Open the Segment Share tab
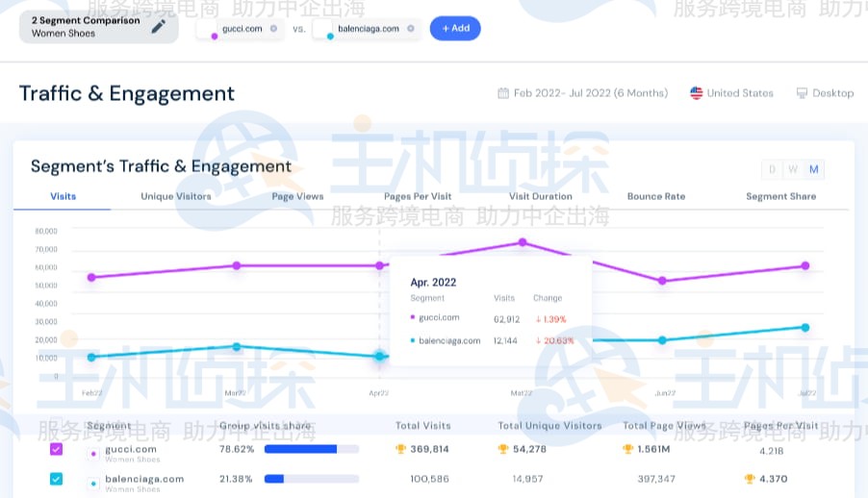The image size is (868, 498). click(x=780, y=196)
